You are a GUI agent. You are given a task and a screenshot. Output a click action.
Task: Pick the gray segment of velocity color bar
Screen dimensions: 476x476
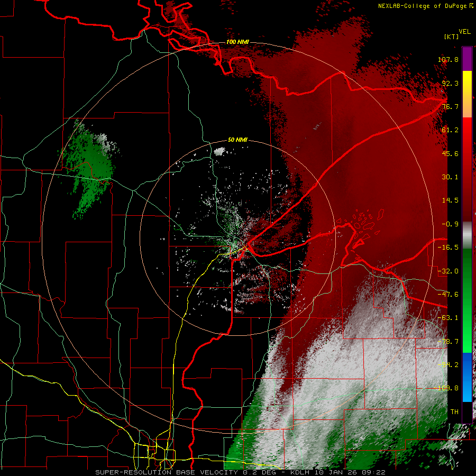click(x=467, y=235)
